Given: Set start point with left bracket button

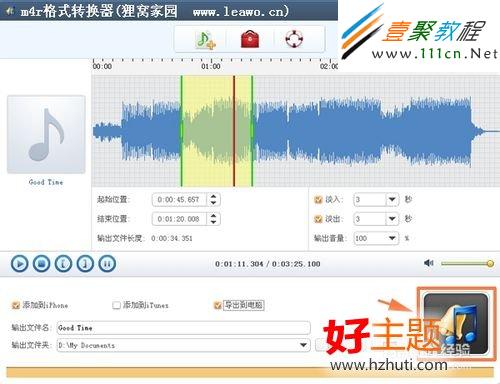Looking at the screenshot, I should (x=63, y=264).
